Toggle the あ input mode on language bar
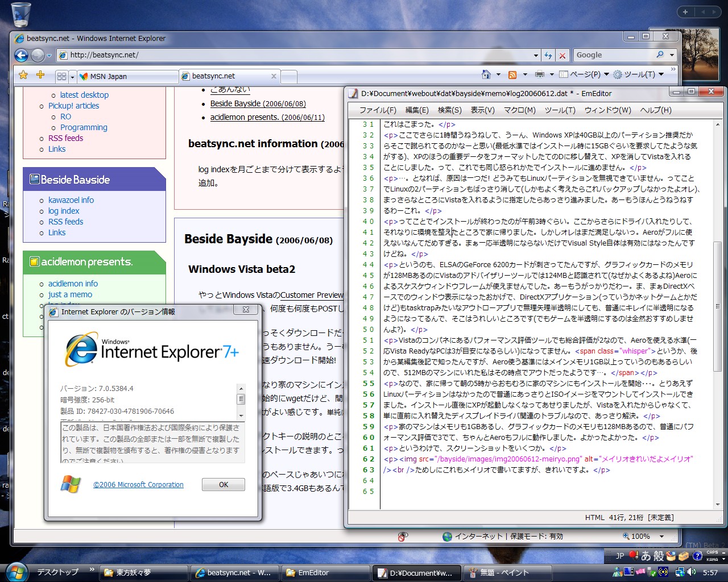 (646, 556)
